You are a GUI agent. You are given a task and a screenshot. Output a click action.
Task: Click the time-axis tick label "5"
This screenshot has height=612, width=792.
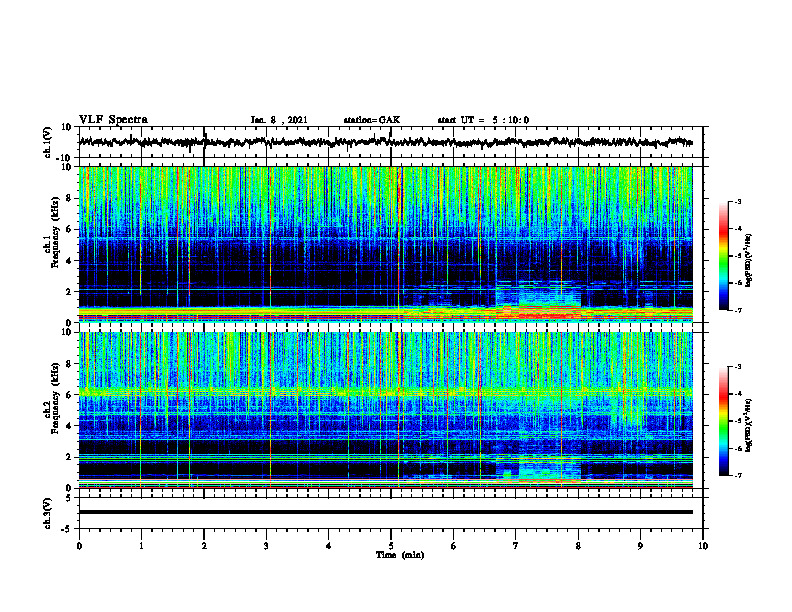tap(391, 546)
